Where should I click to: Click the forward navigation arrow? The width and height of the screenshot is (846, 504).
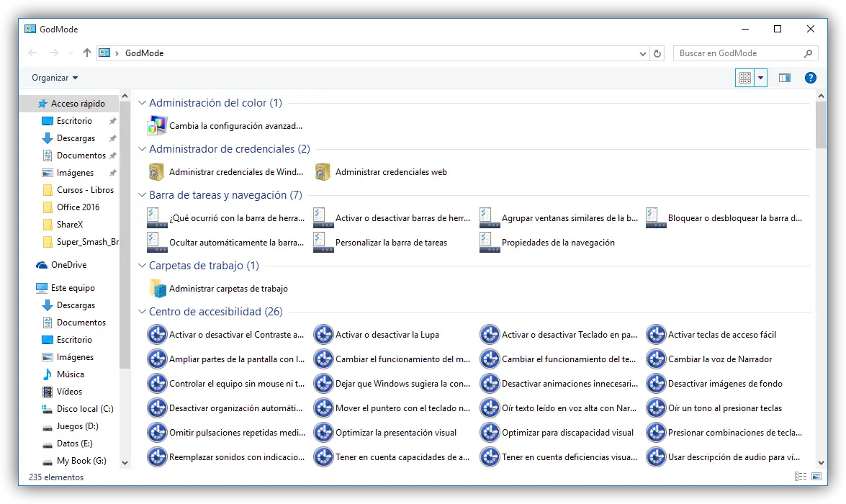click(53, 53)
